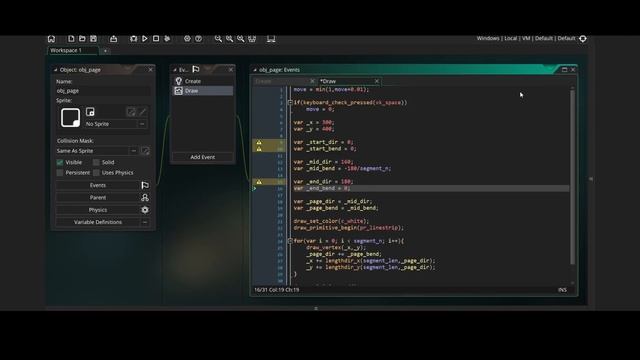Click the new sprite icon
The height and width of the screenshot is (360, 640).
point(90,111)
